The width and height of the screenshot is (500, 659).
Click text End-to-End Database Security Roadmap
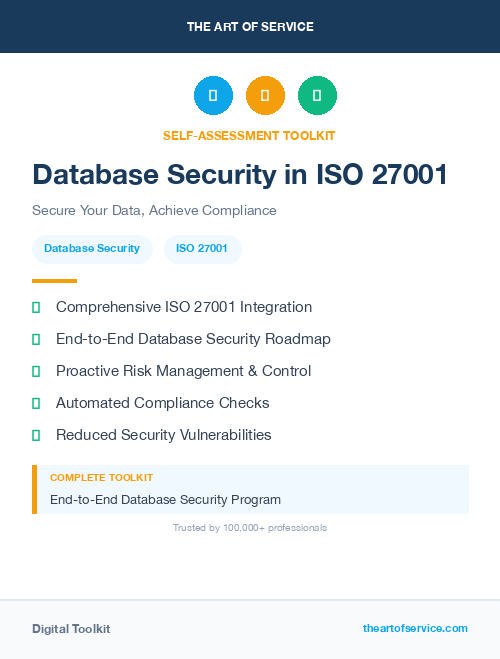pos(193,339)
